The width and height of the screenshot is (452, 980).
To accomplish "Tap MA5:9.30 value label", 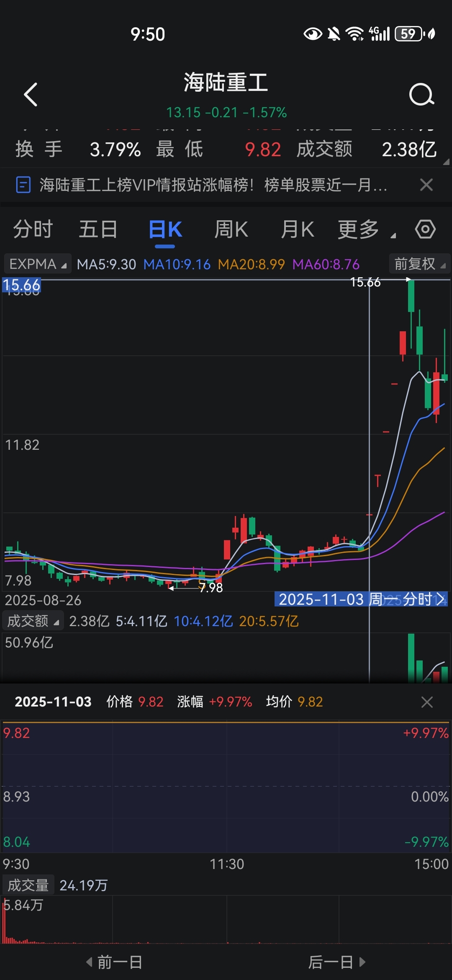I will coord(106,264).
